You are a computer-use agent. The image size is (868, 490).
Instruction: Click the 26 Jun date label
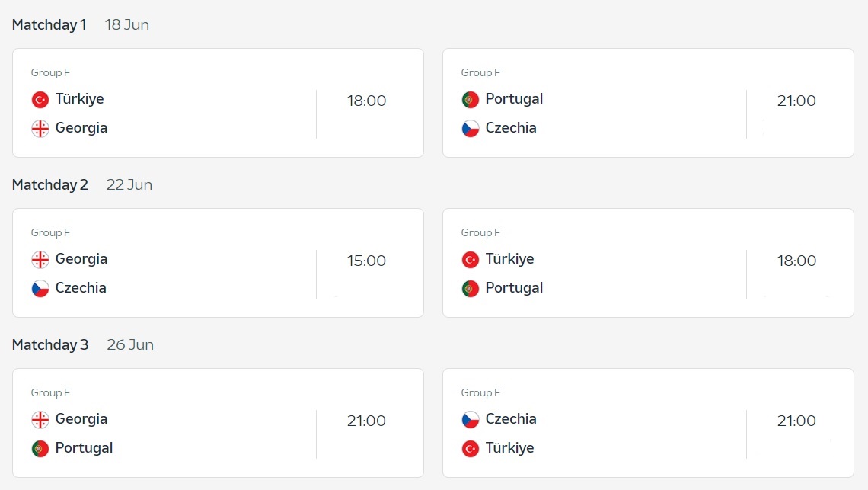click(x=130, y=344)
